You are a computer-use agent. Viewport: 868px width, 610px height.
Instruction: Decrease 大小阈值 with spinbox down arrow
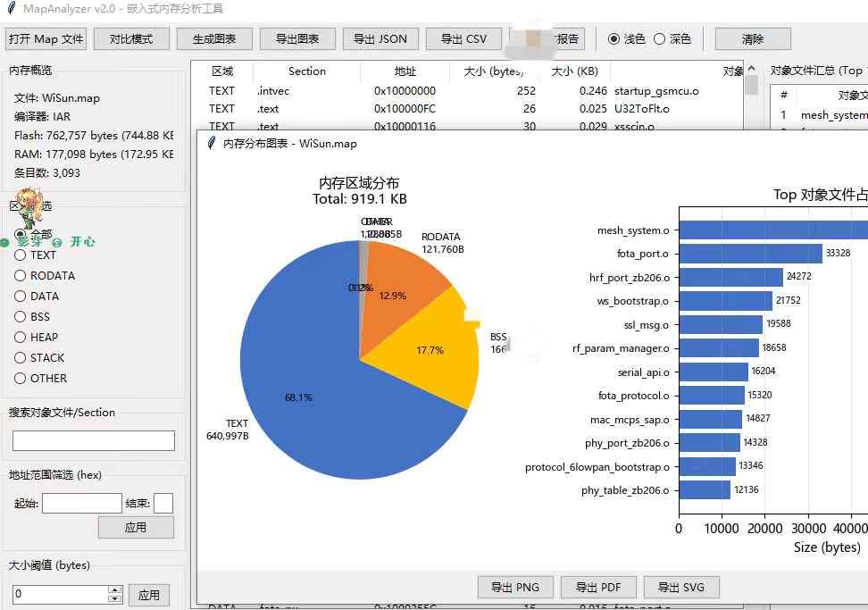pyautogui.click(x=114, y=598)
